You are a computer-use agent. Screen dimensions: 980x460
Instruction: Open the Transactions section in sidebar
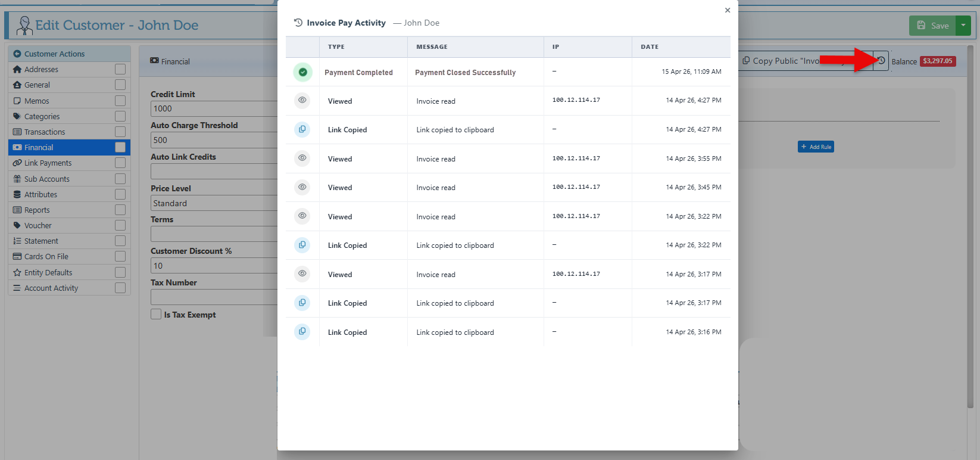click(x=45, y=132)
